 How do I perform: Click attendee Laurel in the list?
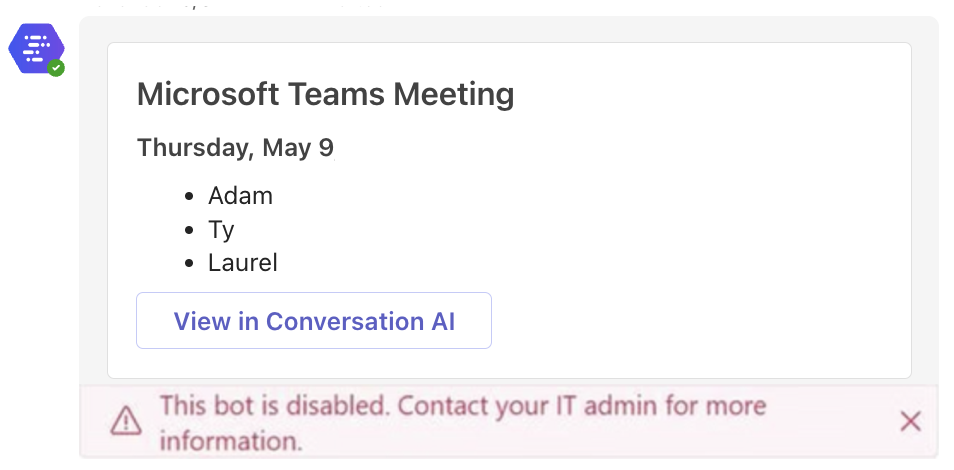[x=243, y=263]
